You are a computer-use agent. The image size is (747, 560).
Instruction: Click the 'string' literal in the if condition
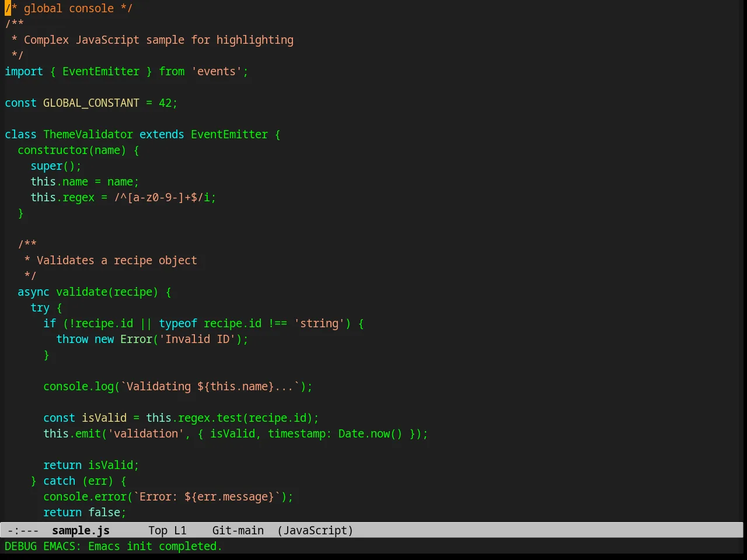tap(319, 323)
